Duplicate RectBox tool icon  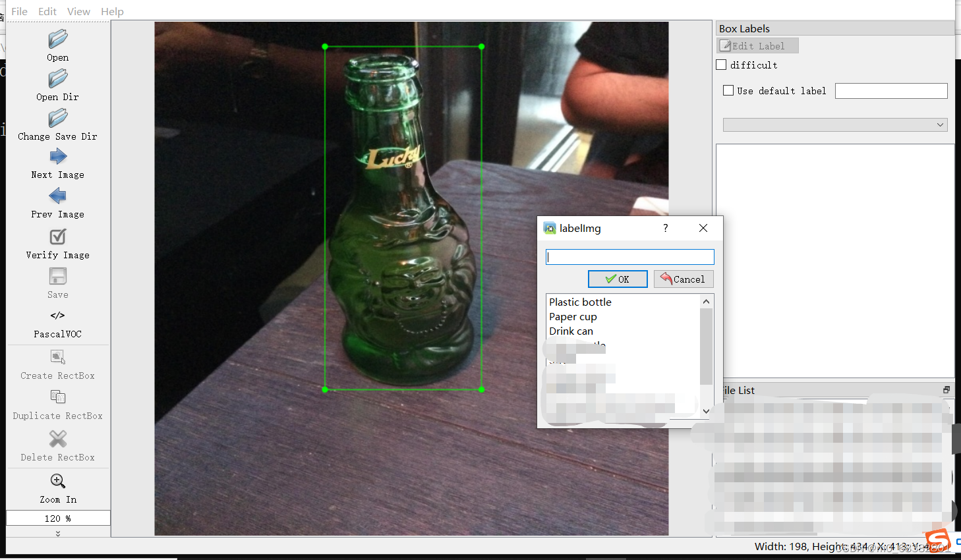tap(58, 397)
